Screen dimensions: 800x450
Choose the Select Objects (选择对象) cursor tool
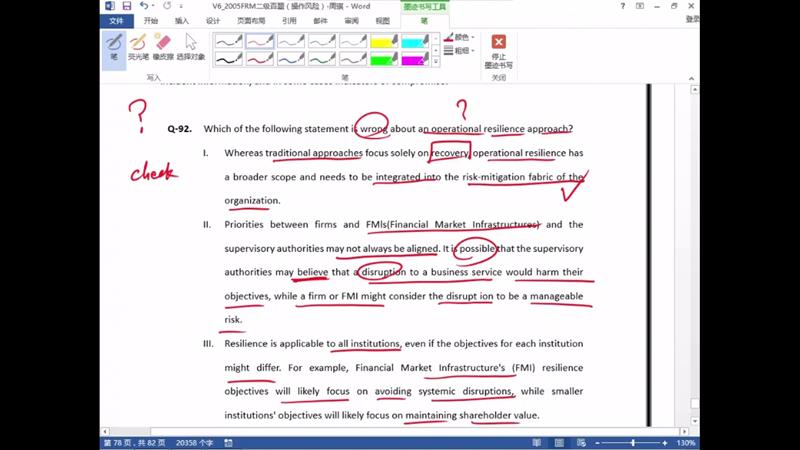coord(191,47)
